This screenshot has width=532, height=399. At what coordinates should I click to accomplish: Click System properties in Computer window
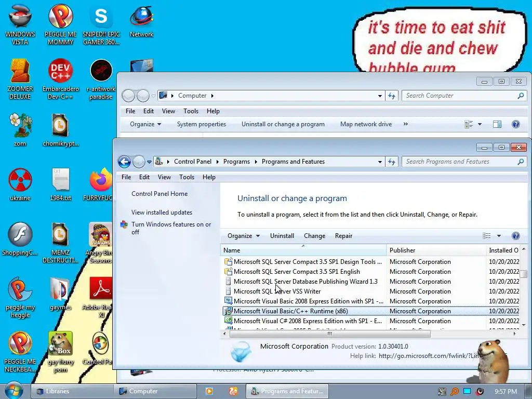click(x=202, y=124)
